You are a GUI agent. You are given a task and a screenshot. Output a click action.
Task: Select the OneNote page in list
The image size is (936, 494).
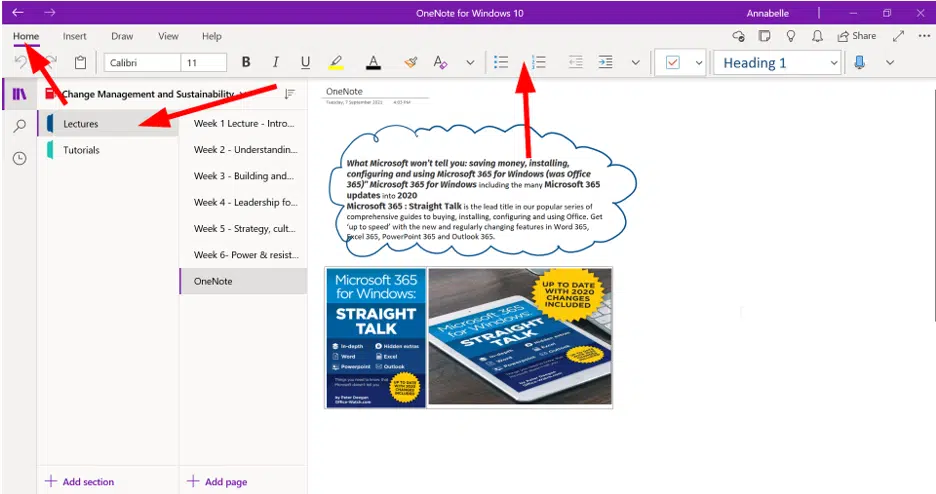point(244,281)
